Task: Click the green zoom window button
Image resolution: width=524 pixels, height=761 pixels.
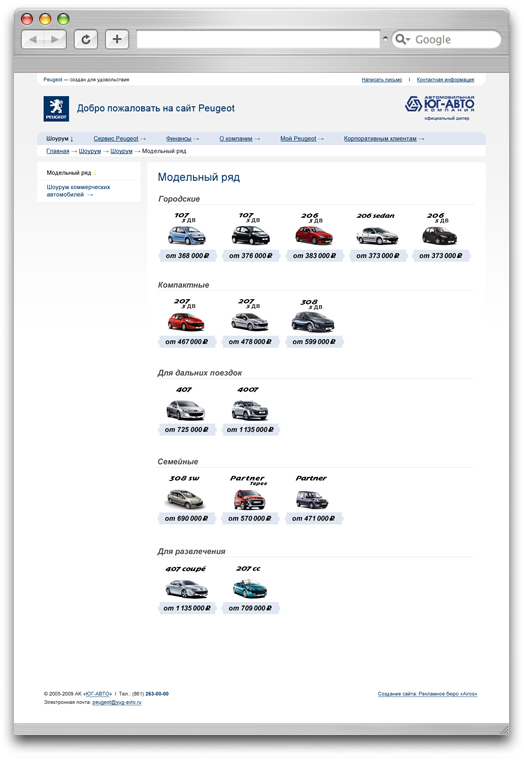Action: coord(63,19)
